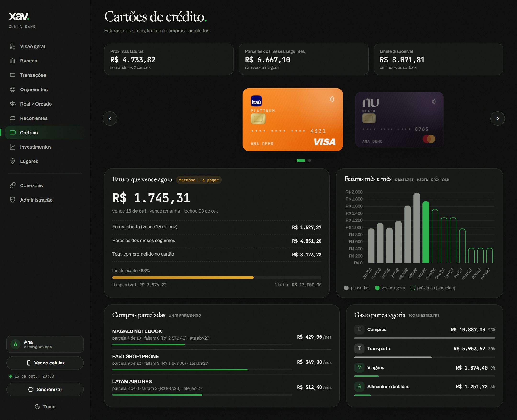517x420 pixels.
Task: Toggle the theme with Tema
Action: point(45,407)
